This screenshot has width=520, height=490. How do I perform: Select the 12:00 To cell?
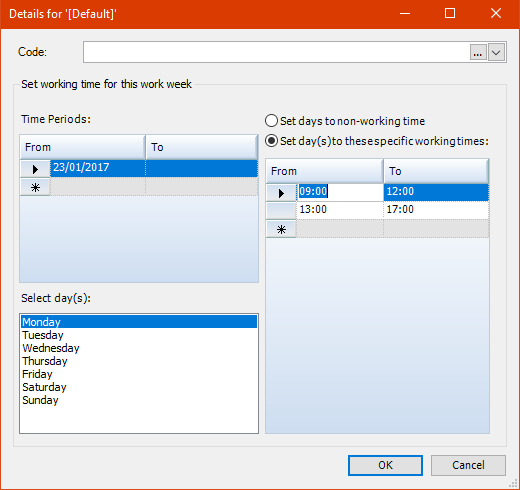436,192
